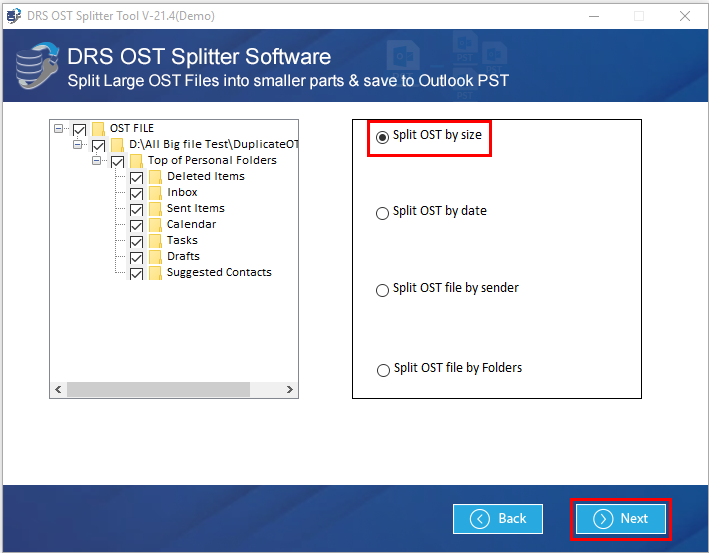Image resolution: width=709 pixels, height=553 pixels.
Task: Select the OST FILE root label
Action: point(132,128)
